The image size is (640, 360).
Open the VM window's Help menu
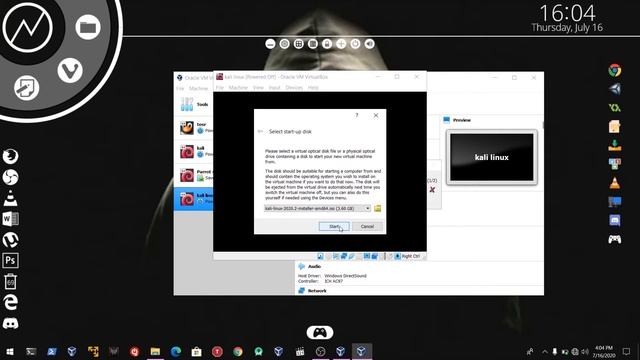tap(313, 88)
